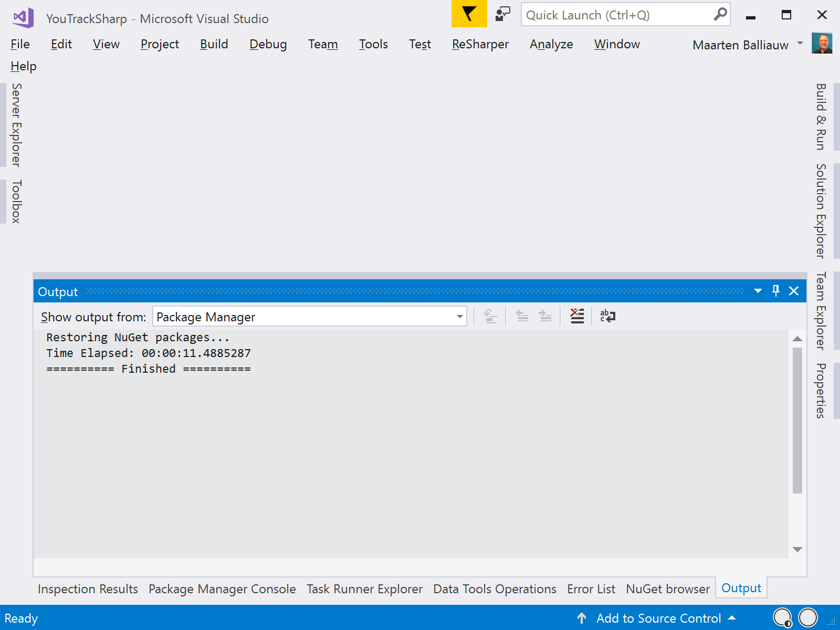Open the Debug menu

pos(268,44)
